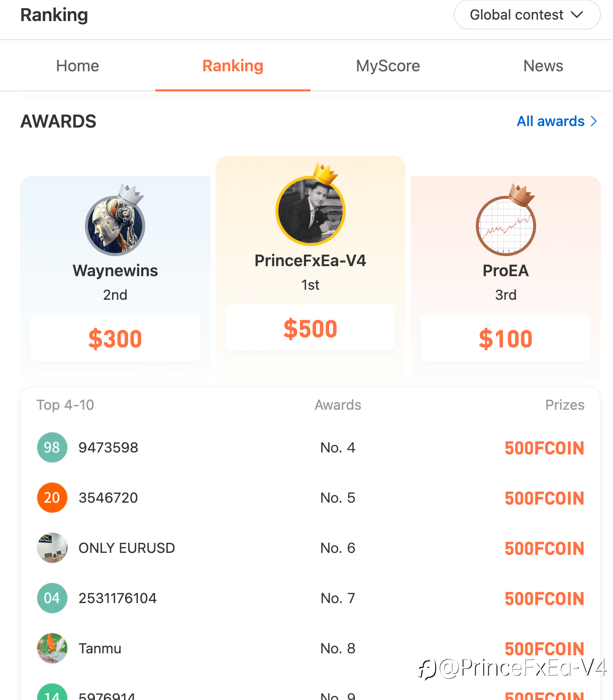This screenshot has height=700, width=613.
Task: Select user 2531176104 row
Action: click(311, 598)
